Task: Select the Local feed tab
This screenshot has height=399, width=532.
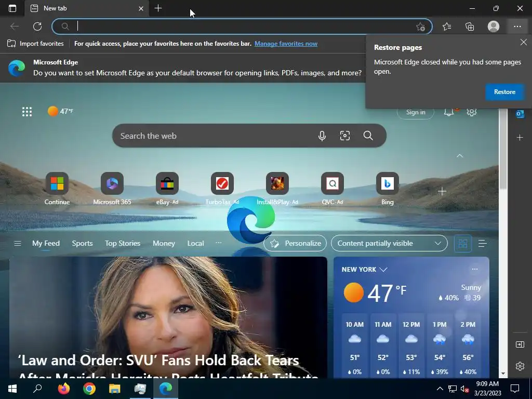Action: point(195,243)
